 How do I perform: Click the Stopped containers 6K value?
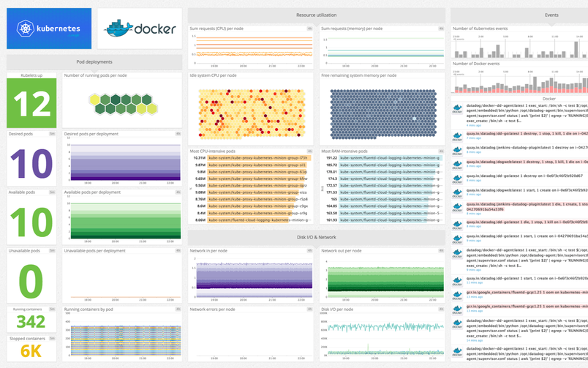[31, 352]
